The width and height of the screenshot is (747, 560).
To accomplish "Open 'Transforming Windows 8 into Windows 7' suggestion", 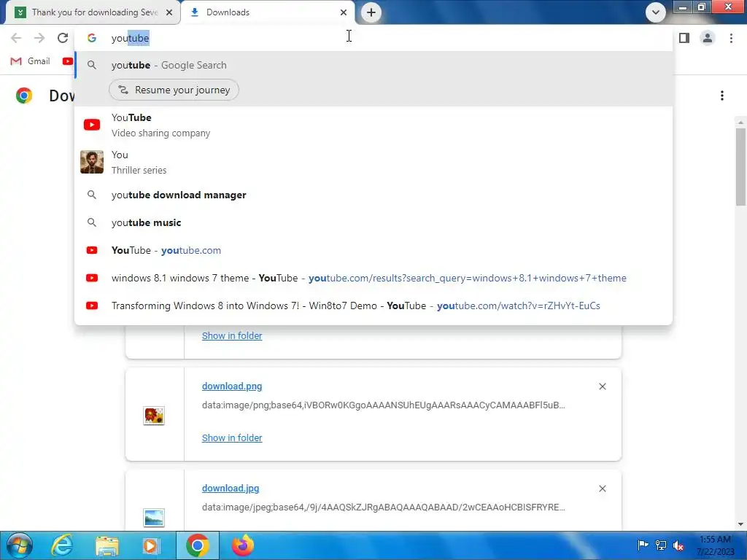I will (373, 306).
